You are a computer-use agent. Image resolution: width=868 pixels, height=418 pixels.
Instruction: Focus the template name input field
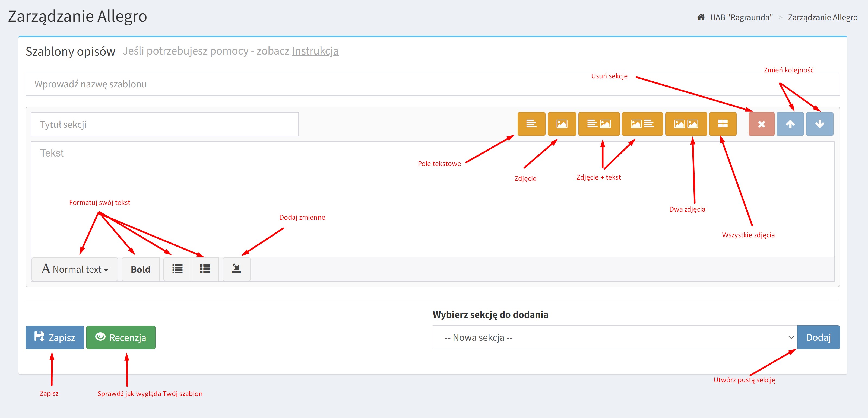432,84
